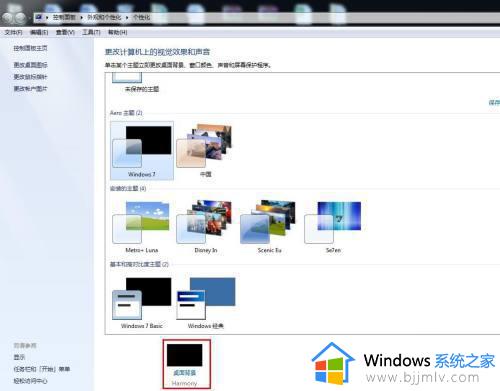Click 控制面板 in the address bar

coord(64,17)
